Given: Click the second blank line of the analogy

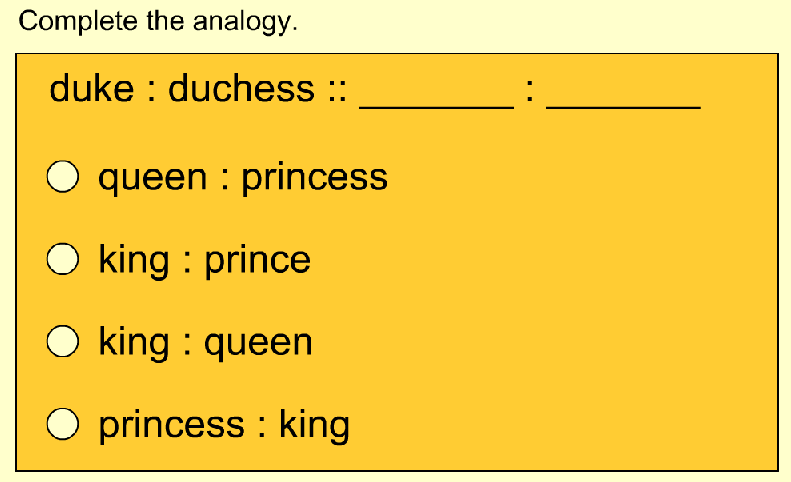Looking at the screenshot, I should click(624, 106).
